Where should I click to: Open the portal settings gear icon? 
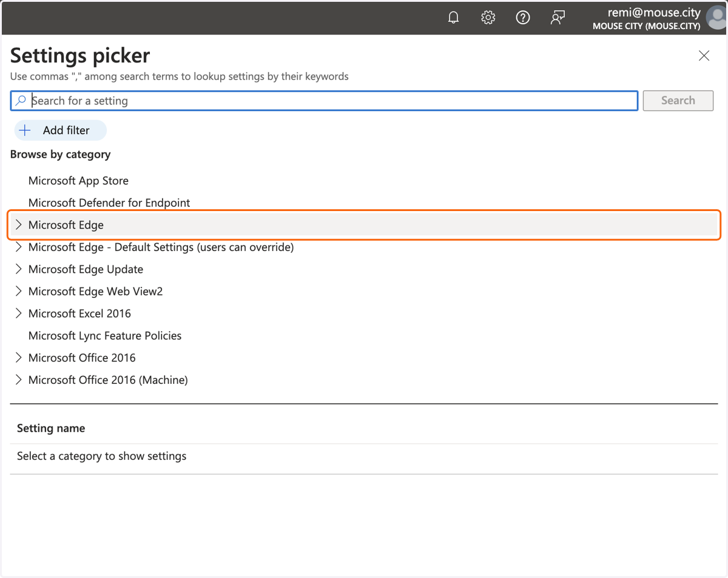[488, 18]
